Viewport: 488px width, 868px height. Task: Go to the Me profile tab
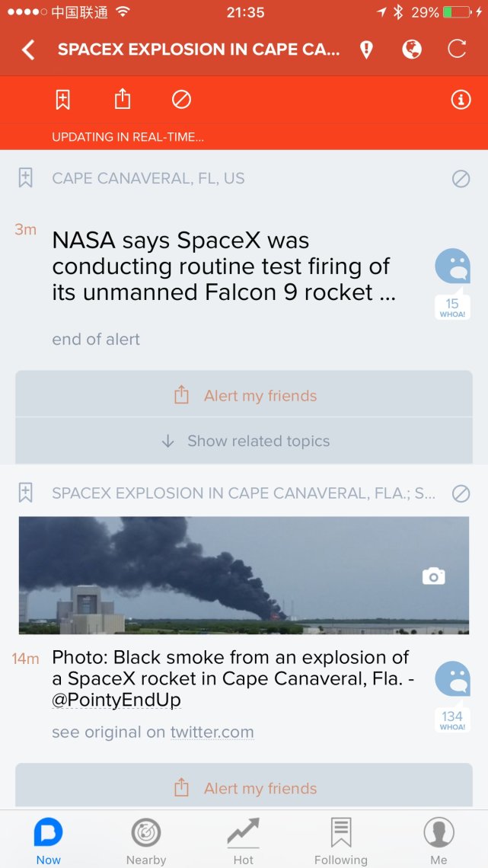pos(439,840)
